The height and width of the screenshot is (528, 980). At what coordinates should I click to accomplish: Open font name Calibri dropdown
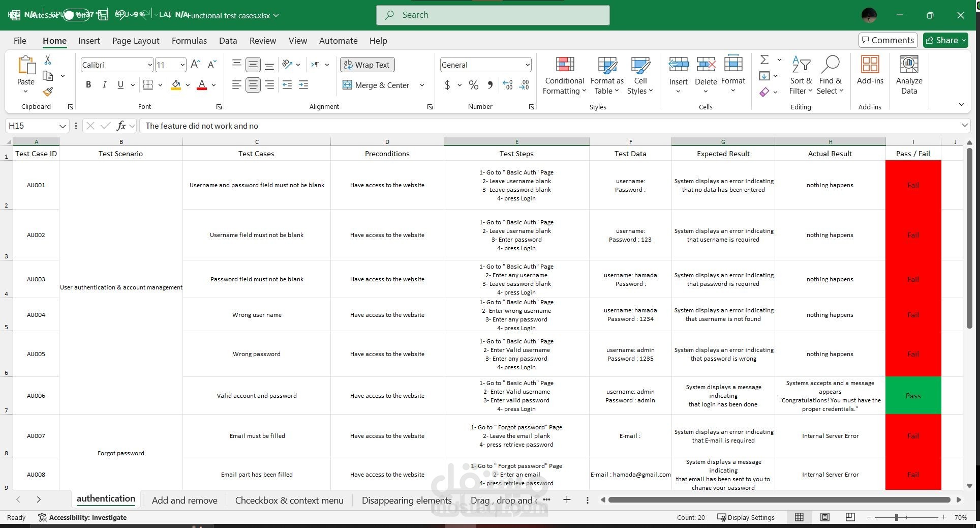[150, 65]
